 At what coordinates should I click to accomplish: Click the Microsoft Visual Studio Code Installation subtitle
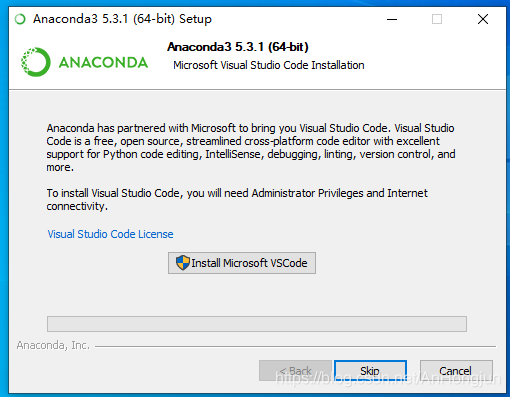(269, 65)
